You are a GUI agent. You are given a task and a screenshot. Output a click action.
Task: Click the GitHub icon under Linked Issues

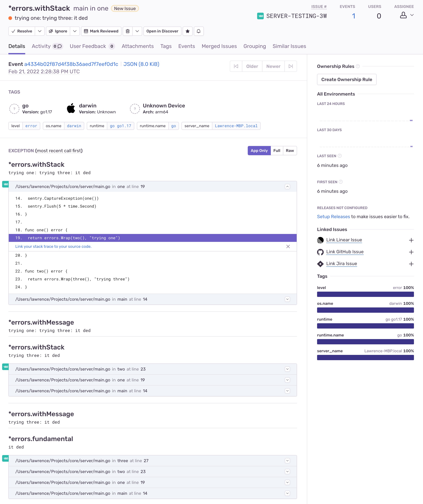(320, 252)
